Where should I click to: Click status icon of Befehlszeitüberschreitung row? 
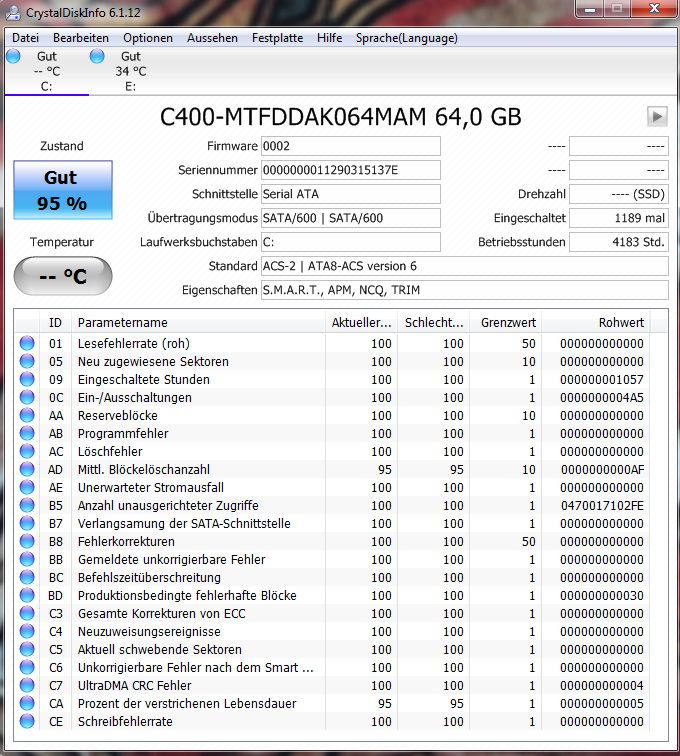[27, 577]
